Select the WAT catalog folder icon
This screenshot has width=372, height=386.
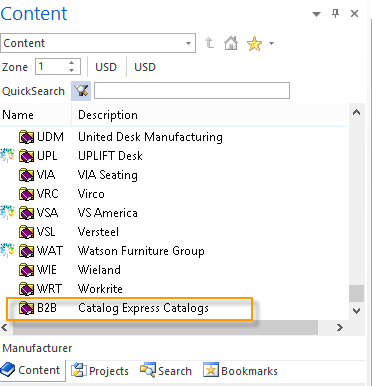click(26, 251)
